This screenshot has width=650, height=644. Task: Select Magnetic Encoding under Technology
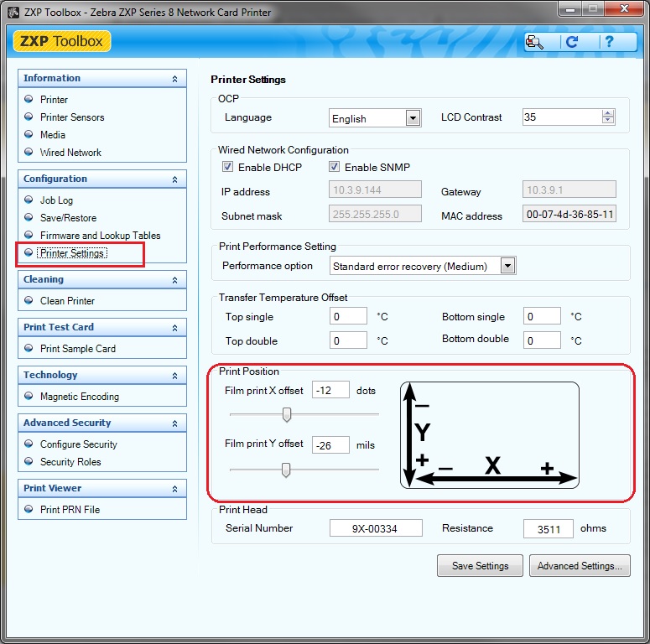tap(80, 397)
